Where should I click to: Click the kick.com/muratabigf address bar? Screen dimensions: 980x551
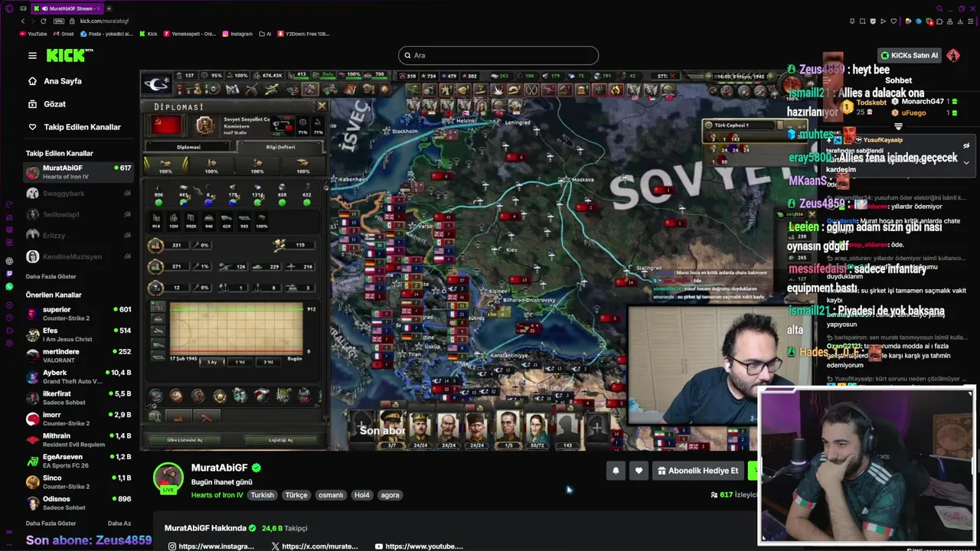pos(104,21)
